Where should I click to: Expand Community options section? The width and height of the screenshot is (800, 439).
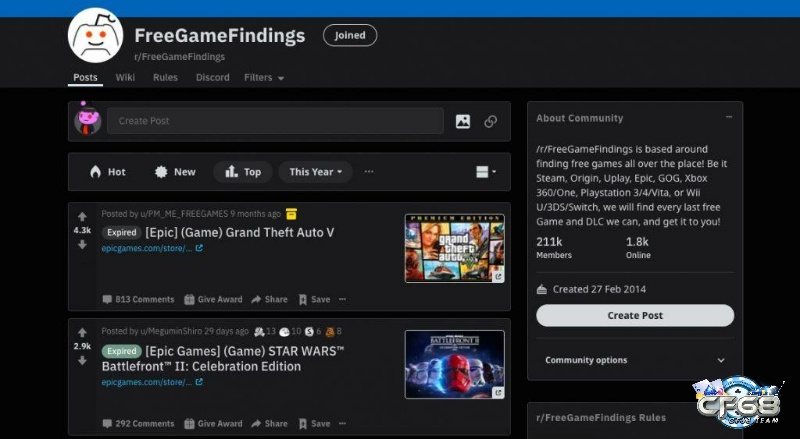[635, 360]
